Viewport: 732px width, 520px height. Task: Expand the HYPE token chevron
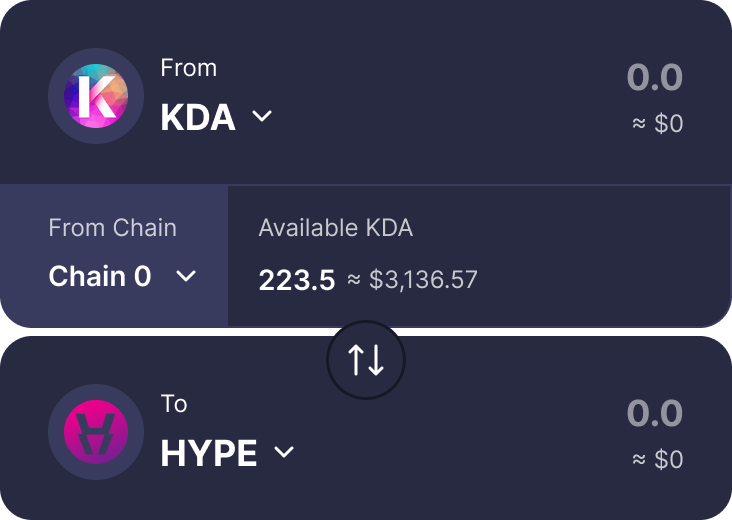(x=284, y=452)
